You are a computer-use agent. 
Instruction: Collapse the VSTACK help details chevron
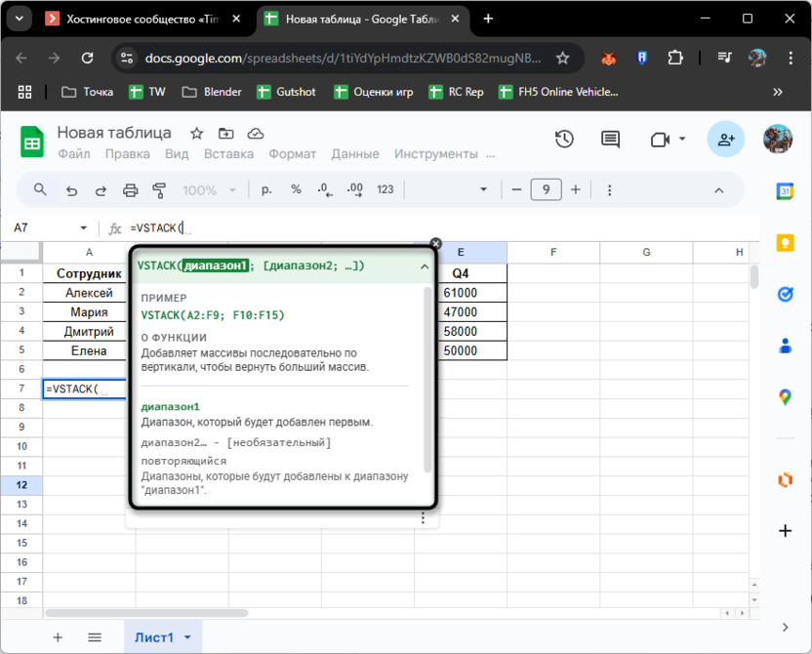click(425, 266)
